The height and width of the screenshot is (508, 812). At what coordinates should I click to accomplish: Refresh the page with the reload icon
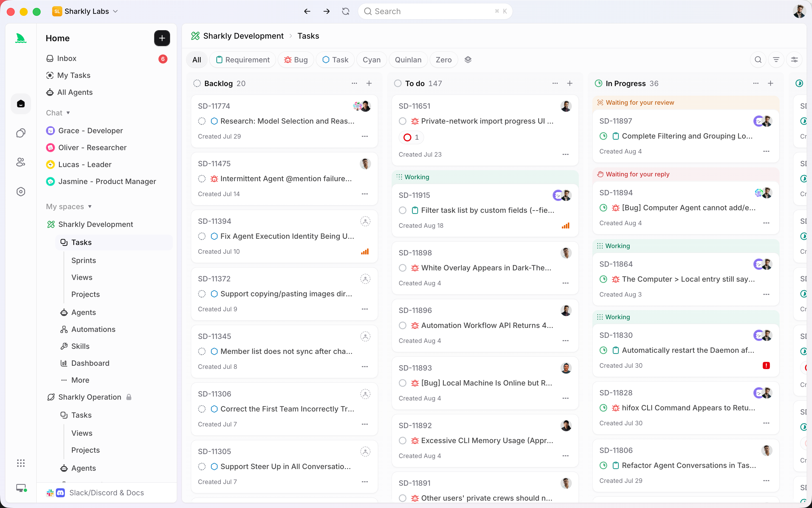pos(345,11)
